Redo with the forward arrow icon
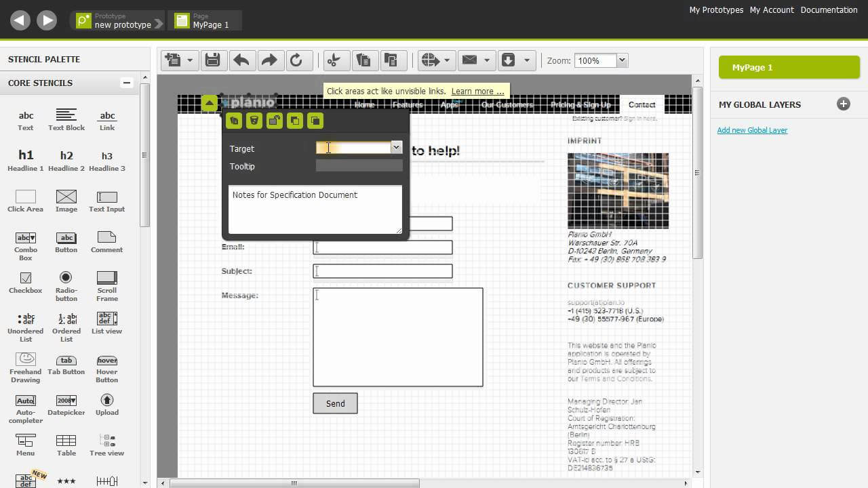Screen dimensions: 868x488 pyautogui.click(x=269, y=60)
